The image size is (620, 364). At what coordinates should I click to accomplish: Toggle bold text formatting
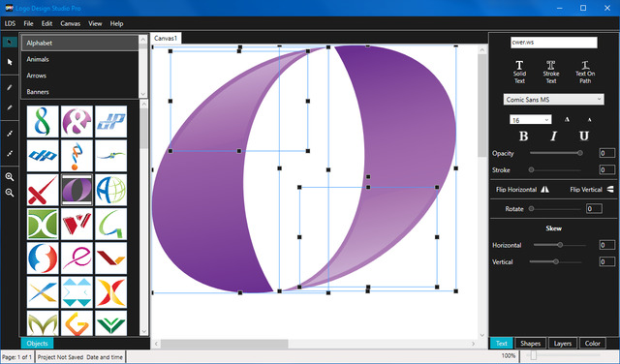tap(523, 136)
